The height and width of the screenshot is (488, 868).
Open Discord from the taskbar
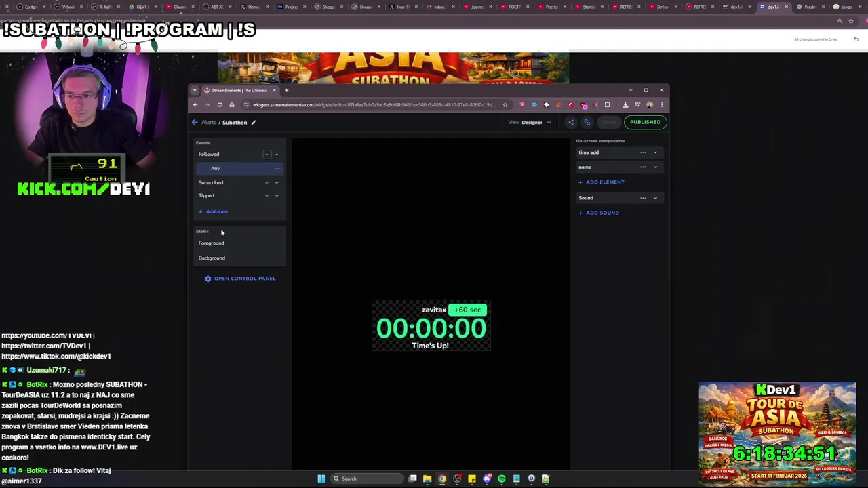(x=487, y=479)
